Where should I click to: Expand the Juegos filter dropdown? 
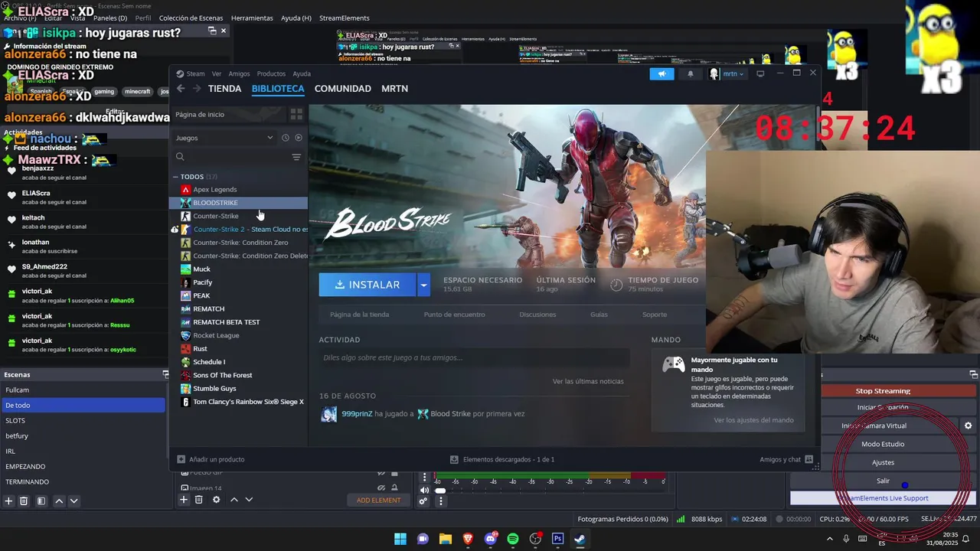pos(224,138)
